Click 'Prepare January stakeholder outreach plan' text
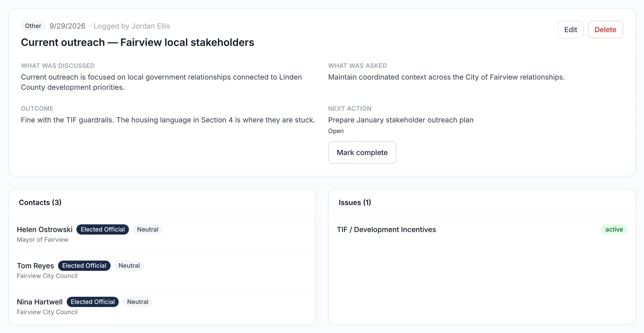The height and width of the screenshot is (333, 644). point(400,120)
